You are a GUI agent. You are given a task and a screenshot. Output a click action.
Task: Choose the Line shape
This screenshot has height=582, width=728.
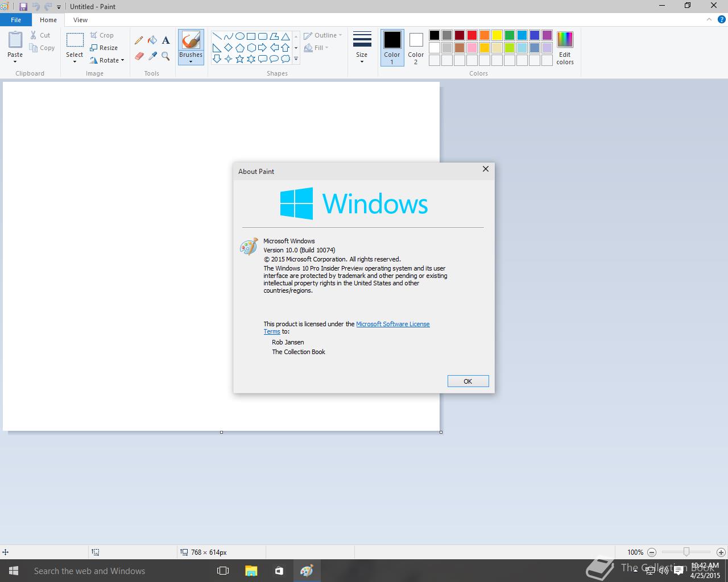[217, 36]
